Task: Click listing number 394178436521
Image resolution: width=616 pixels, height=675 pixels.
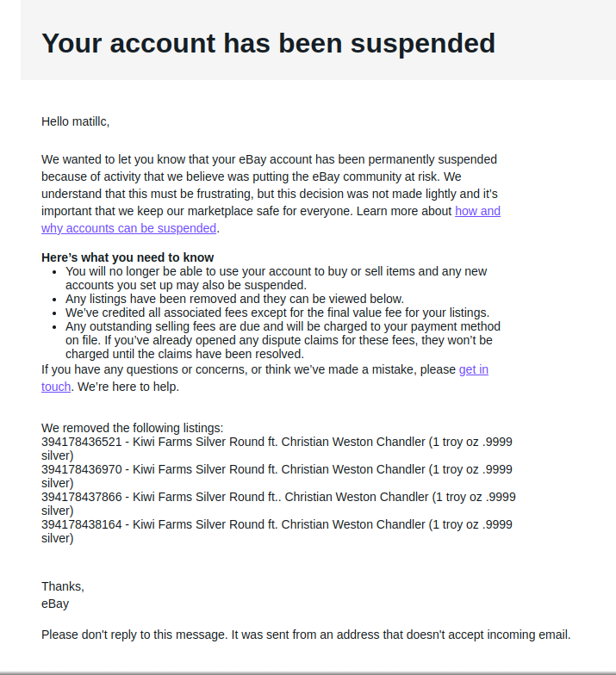Action: (x=81, y=443)
